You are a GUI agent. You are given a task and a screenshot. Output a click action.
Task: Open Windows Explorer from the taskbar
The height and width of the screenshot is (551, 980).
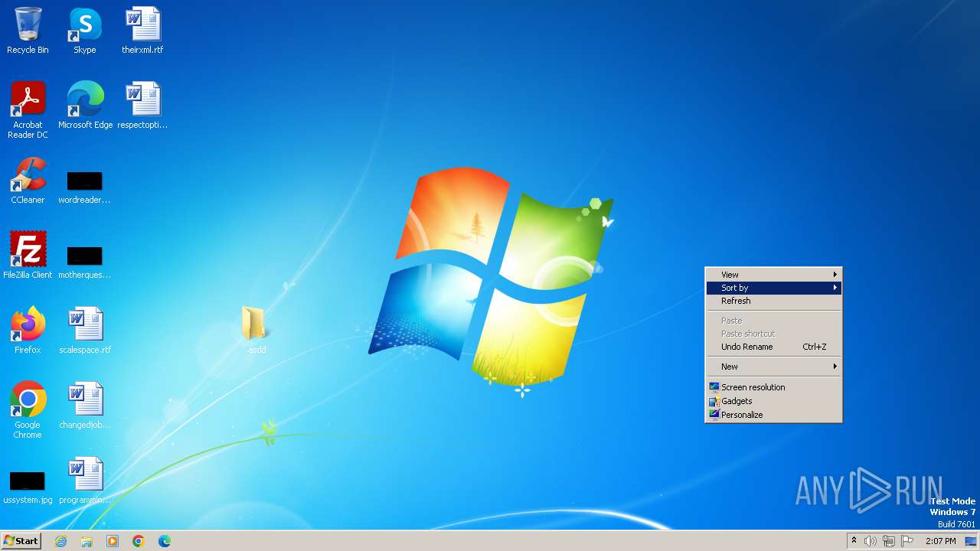click(87, 541)
